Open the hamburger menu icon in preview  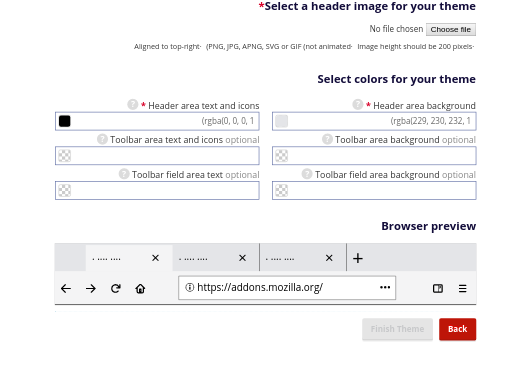pos(462,288)
